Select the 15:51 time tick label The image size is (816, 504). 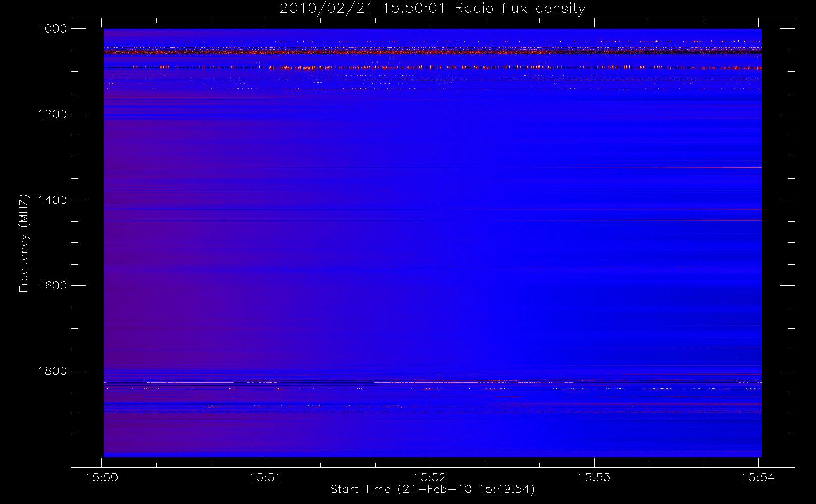[266, 477]
